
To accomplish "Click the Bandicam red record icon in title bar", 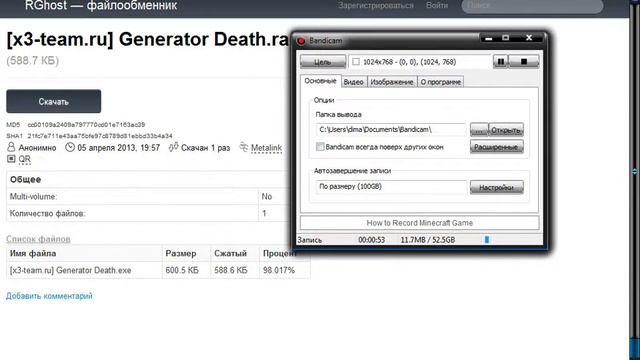I will pos(301,41).
